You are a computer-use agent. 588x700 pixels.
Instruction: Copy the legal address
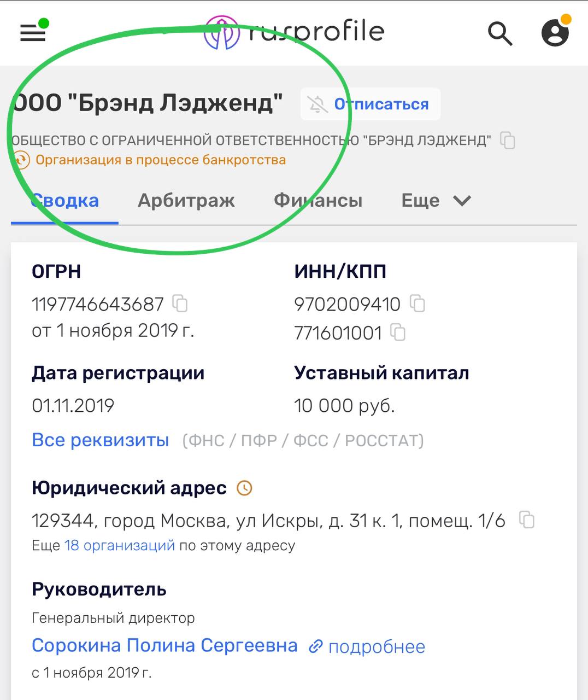click(x=526, y=520)
